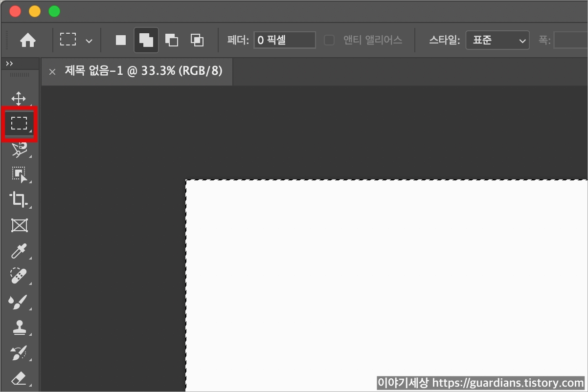Open the marquee tool preset picker
Viewport: 588px width, 392px height.
(x=76, y=40)
